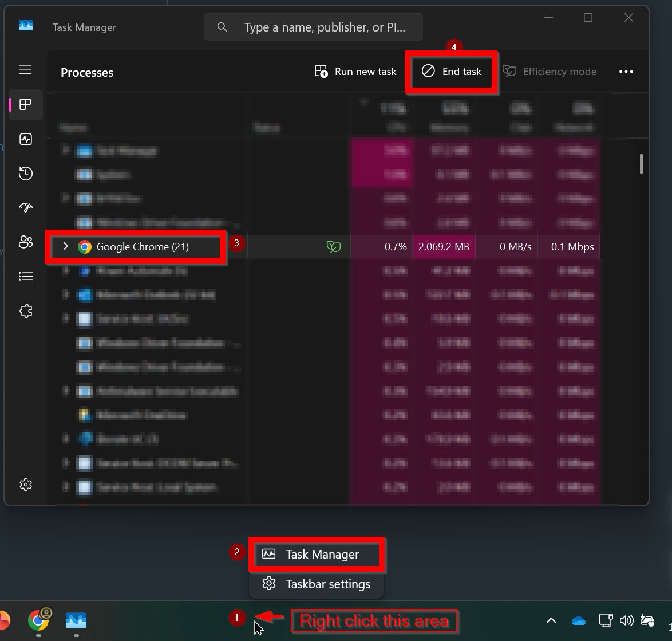Select the Google Chrome (21) process row
The height and width of the screenshot is (641, 672).
click(x=323, y=246)
